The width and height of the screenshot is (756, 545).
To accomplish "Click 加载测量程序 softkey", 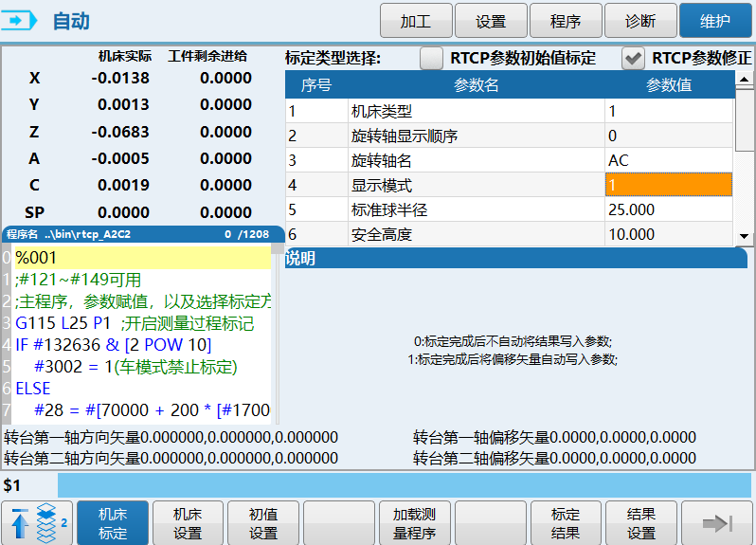I will click(x=415, y=523).
